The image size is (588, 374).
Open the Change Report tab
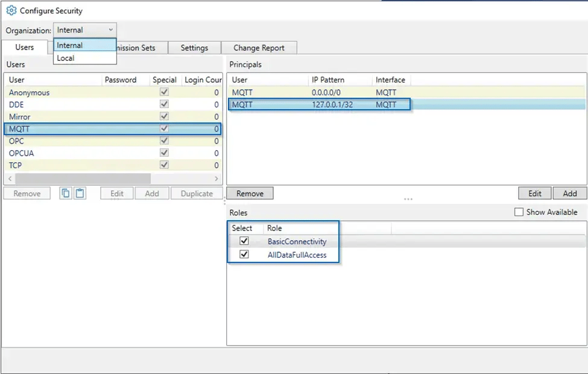(x=260, y=47)
